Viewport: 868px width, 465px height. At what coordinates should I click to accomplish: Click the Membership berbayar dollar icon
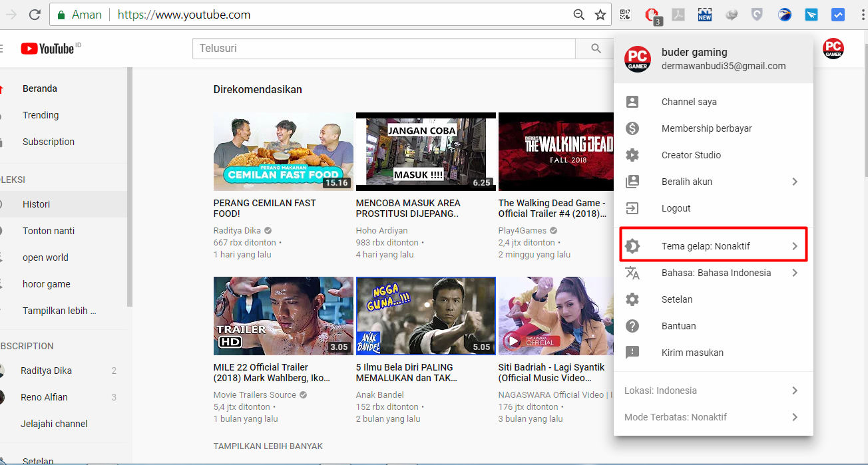pos(632,128)
